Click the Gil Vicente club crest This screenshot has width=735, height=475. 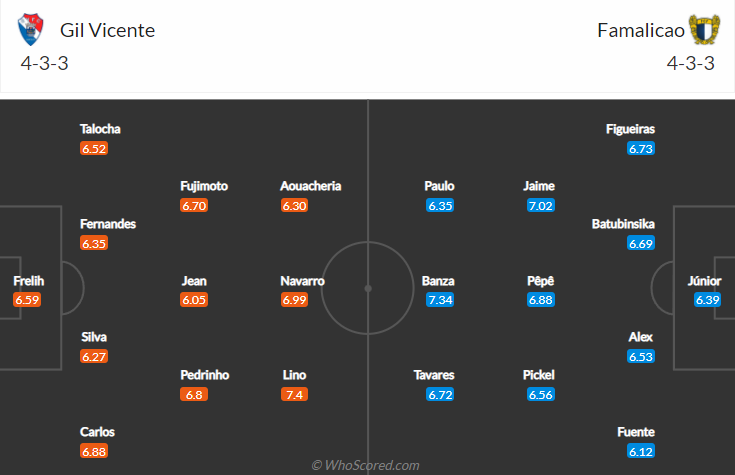tap(32, 30)
